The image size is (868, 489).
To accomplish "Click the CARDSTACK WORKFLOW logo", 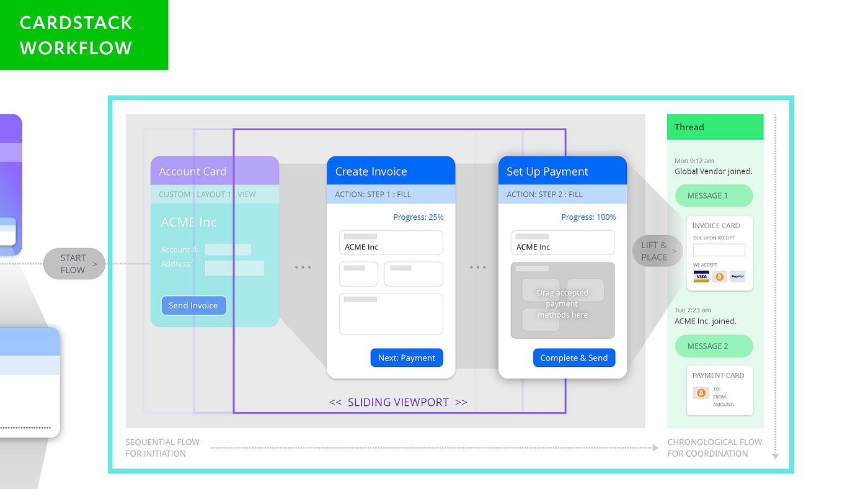I will click(x=76, y=35).
